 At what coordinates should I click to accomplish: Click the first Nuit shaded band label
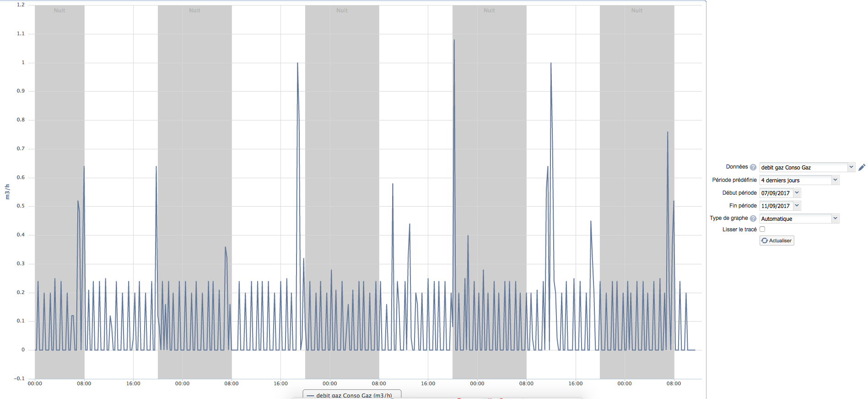[x=59, y=11]
